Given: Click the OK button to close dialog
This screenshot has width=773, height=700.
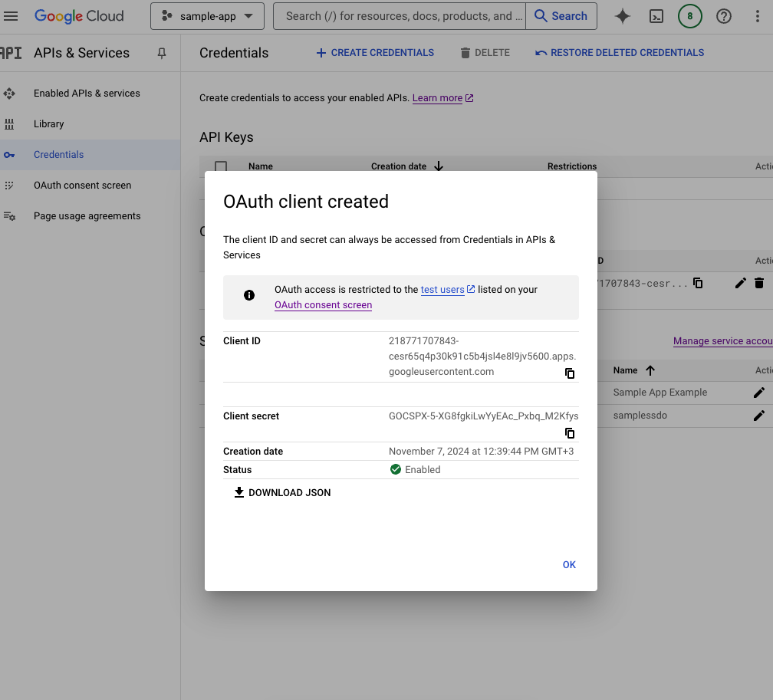Looking at the screenshot, I should (x=569, y=565).
